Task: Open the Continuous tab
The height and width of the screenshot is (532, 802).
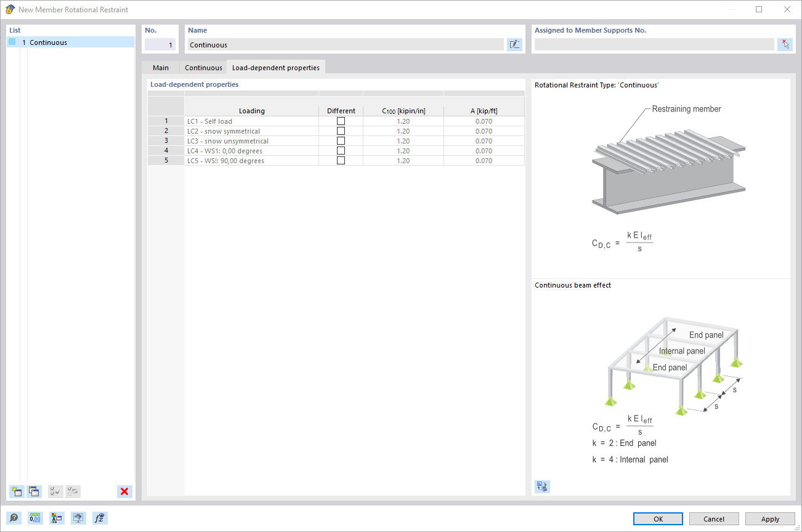Action: click(203, 67)
